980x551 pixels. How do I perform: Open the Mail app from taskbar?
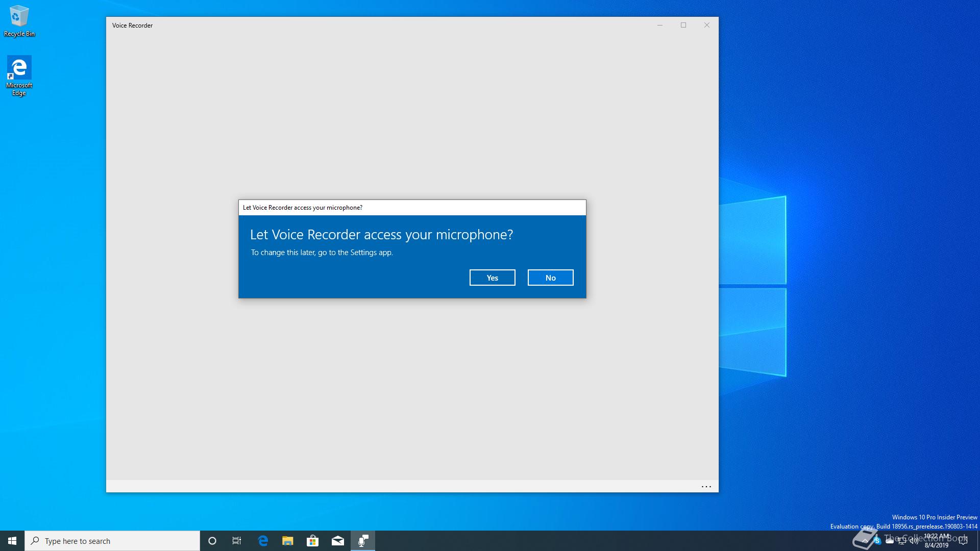[x=337, y=541]
